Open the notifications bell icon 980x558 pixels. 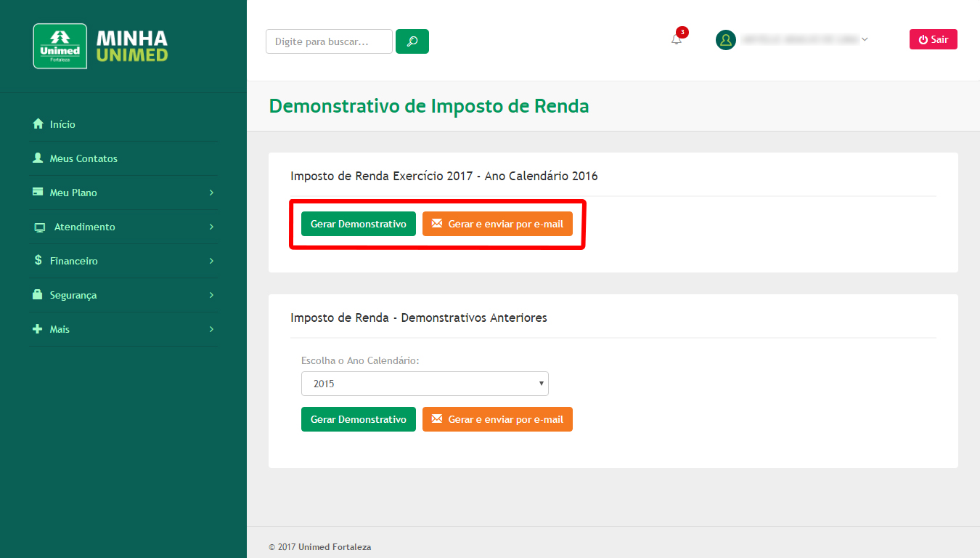pyautogui.click(x=677, y=40)
